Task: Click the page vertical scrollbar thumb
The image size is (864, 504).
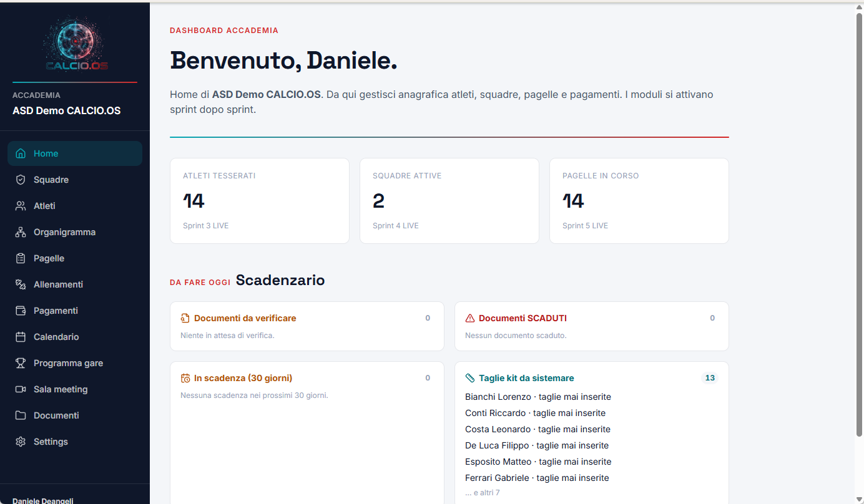Action: pyautogui.click(x=859, y=225)
